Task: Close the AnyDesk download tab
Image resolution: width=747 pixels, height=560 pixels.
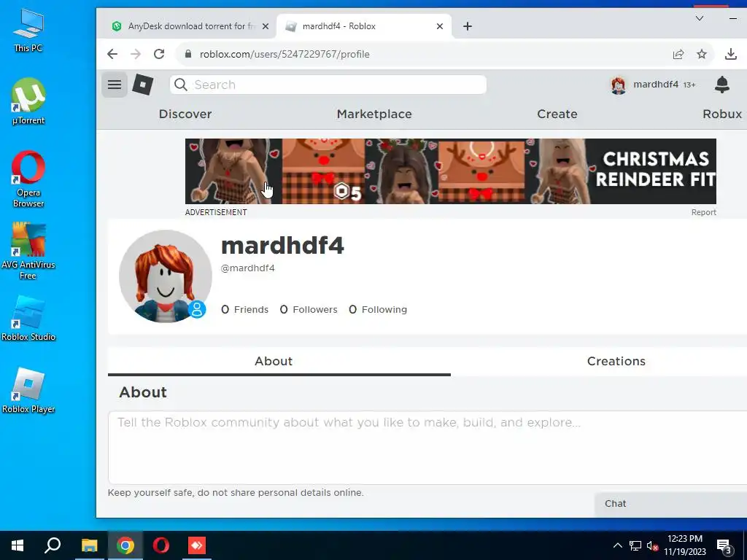Action: (266, 26)
